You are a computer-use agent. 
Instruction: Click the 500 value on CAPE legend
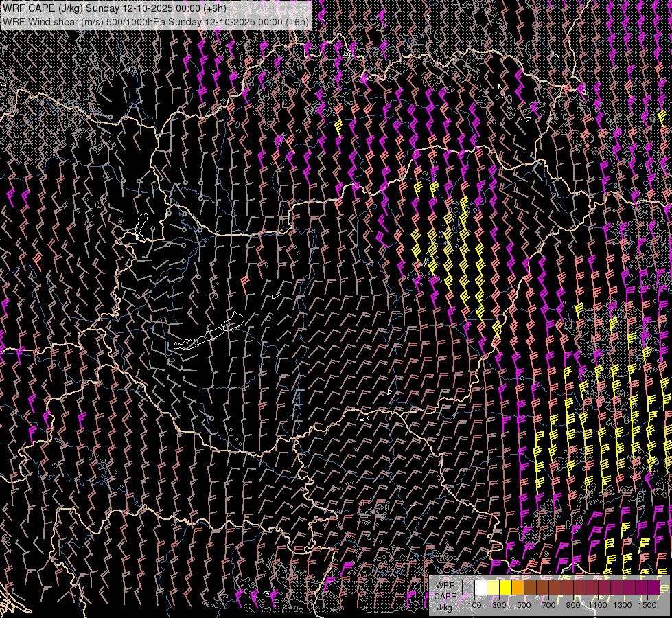(524, 605)
